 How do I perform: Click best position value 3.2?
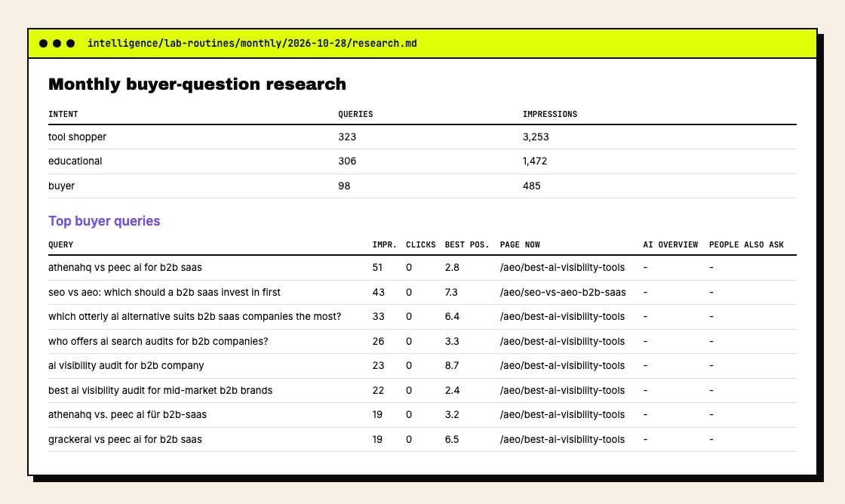point(452,414)
